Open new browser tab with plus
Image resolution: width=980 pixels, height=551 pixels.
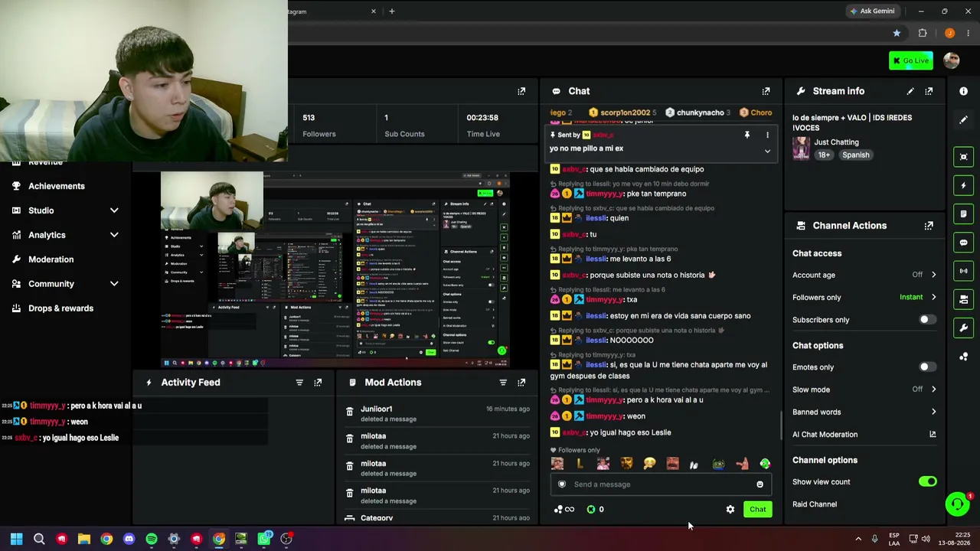[391, 11]
